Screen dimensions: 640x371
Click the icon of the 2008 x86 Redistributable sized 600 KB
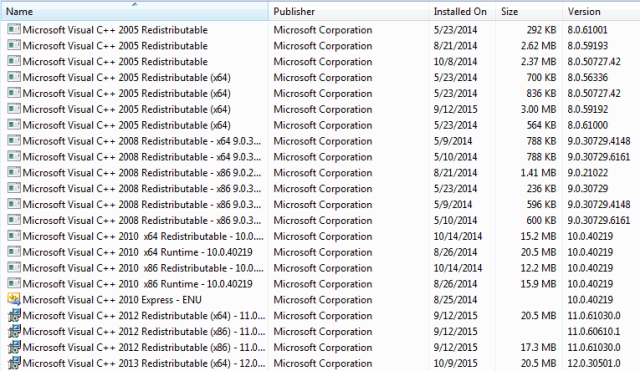point(14,220)
